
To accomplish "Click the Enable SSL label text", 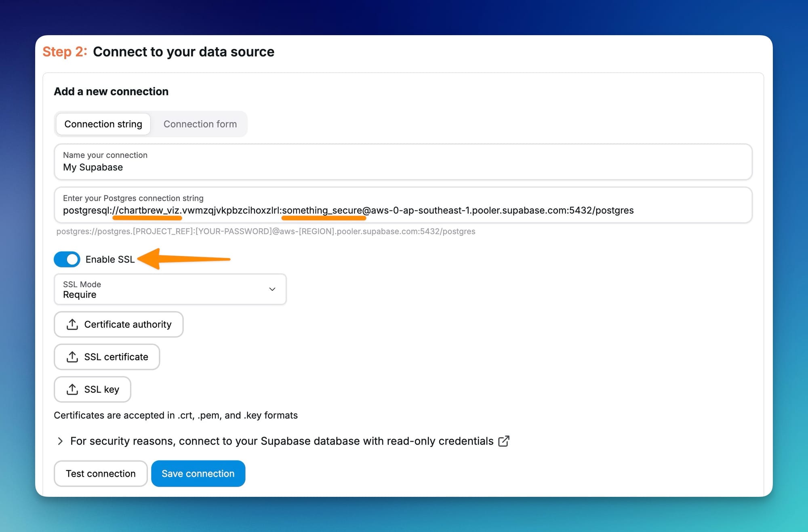I will [110, 259].
